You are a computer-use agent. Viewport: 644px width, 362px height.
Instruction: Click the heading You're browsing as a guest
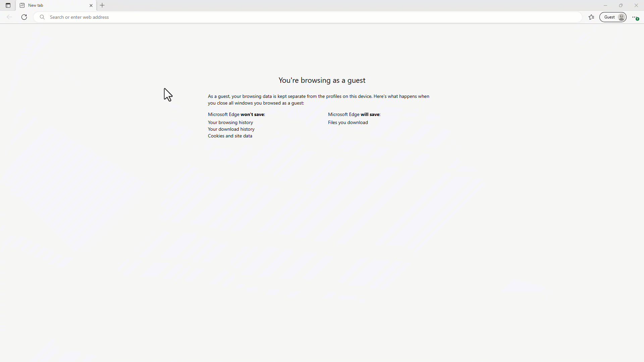(322, 80)
